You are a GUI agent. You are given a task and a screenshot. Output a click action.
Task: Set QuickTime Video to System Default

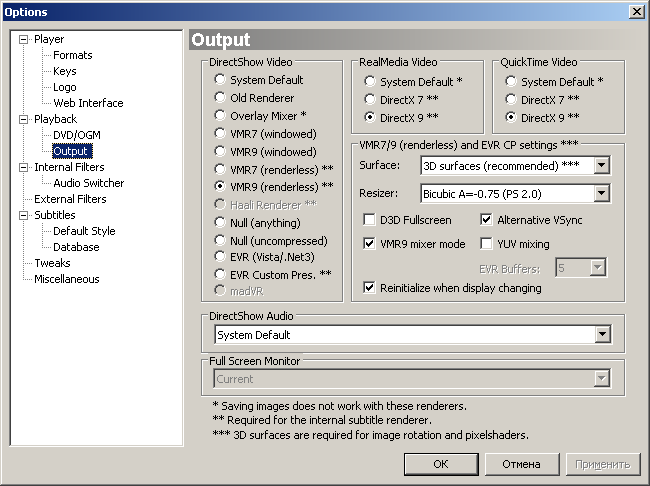(x=512, y=81)
